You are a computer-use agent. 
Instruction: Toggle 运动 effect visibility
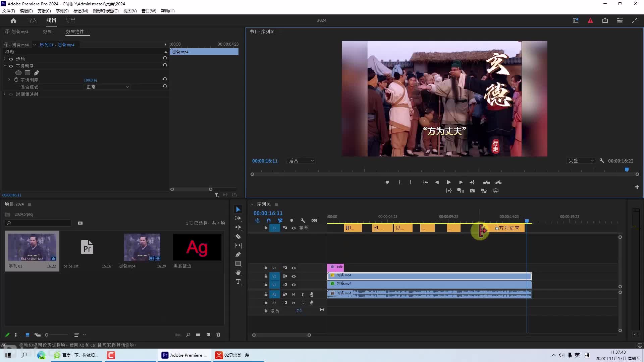pyautogui.click(x=11, y=59)
